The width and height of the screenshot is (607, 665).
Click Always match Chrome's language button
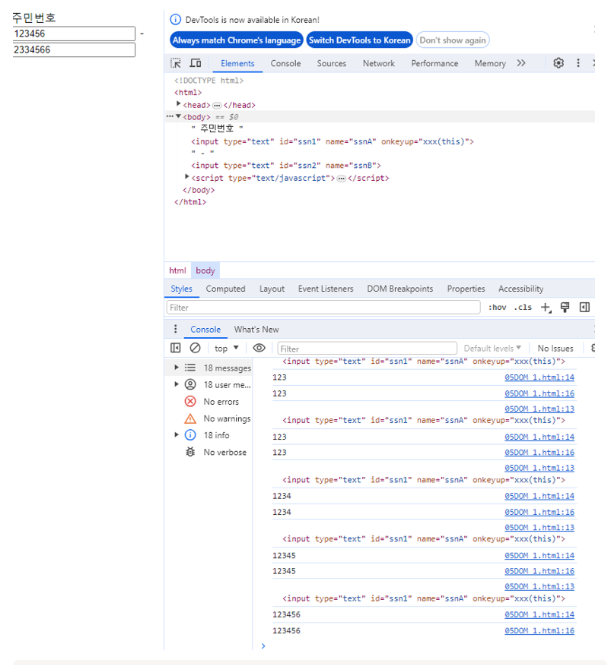(236, 40)
